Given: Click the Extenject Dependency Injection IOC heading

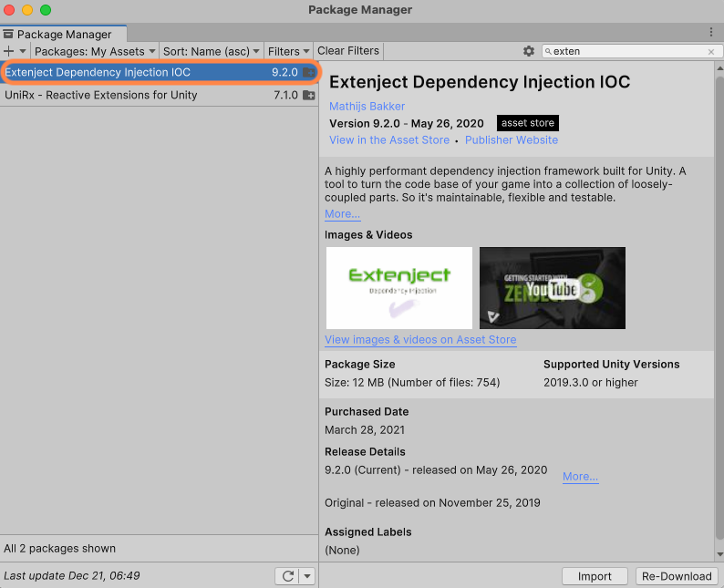Looking at the screenshot, I should click(x=480, y=82).
